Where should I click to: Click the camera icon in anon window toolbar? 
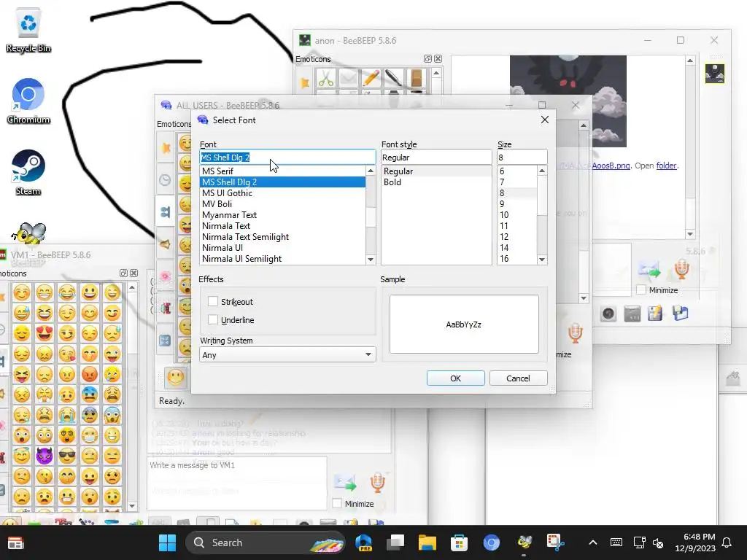click(608, 314)
